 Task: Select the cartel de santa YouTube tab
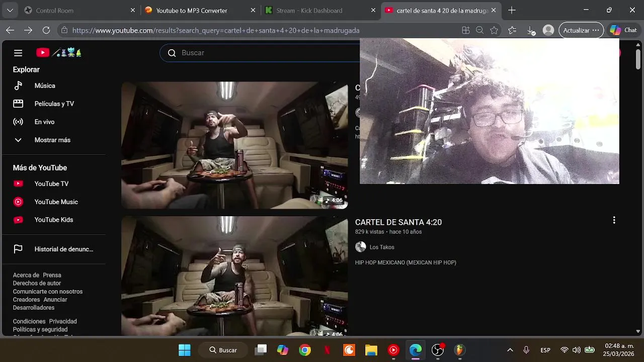[x=442, y=10]
